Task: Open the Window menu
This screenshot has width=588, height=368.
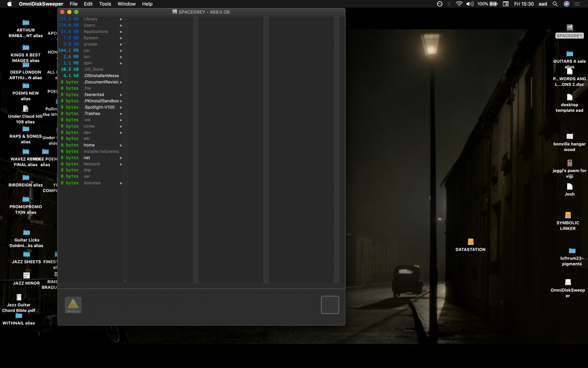Action: [126, 4]
